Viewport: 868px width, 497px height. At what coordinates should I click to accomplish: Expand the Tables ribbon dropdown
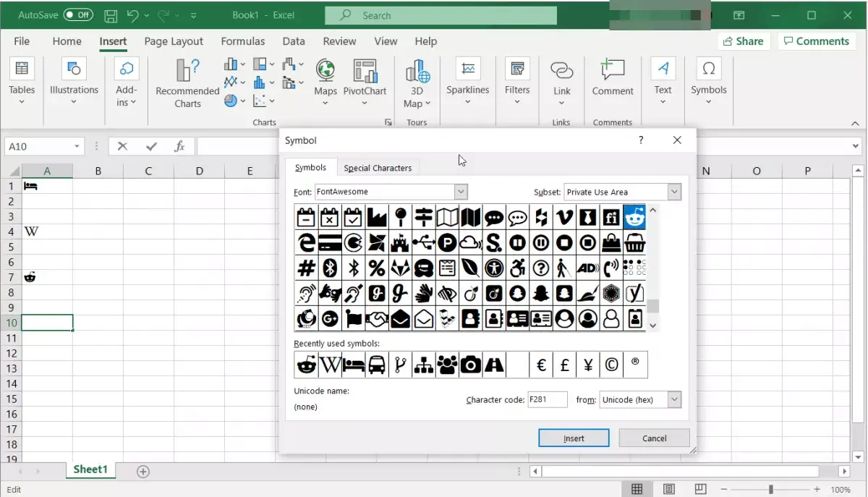click(x=22, y=82)
